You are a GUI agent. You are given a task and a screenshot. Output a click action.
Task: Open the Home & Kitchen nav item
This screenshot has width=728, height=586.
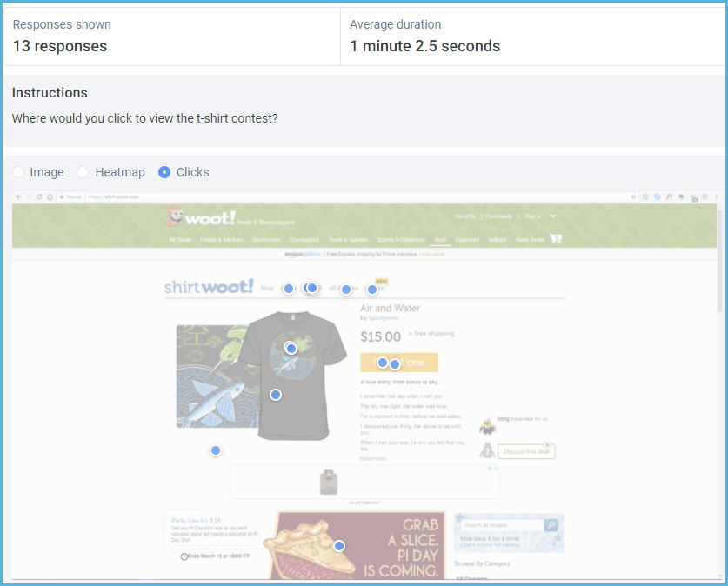tap(222, 239)
